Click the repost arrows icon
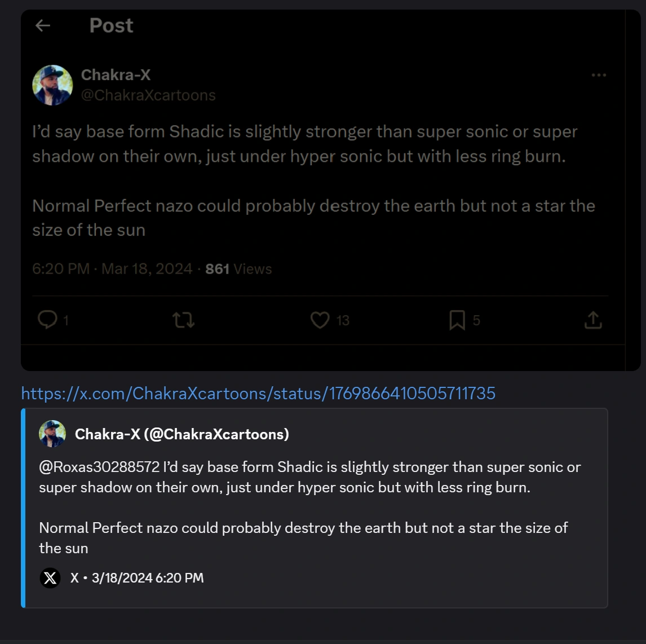This screenshot has height=644, width=646. click(183, 320)
